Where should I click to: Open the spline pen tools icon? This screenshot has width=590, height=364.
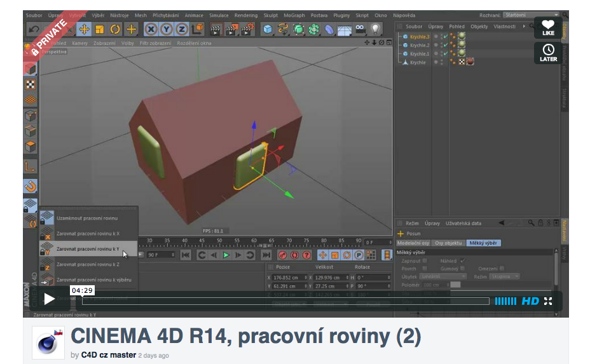tap(283, 29)
